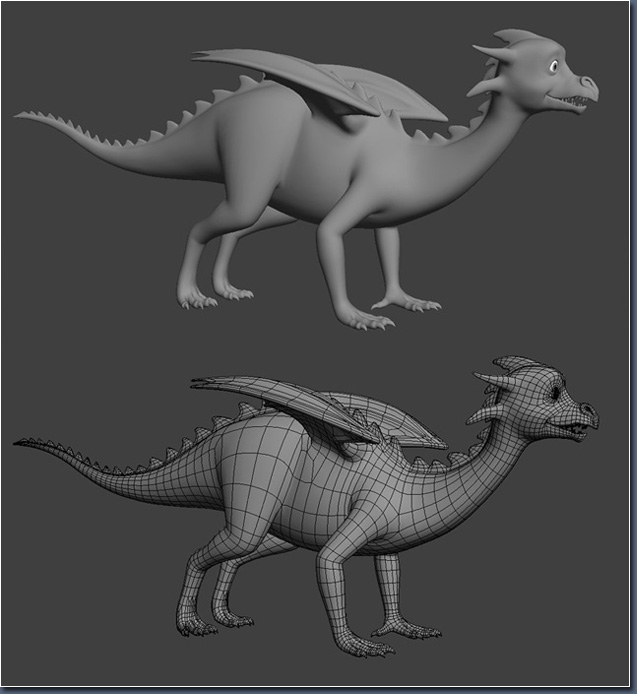Select the wireframe dragon's open mouth
Image resolution: width=637 pixels, height=694 pixels.
point(573,428)
